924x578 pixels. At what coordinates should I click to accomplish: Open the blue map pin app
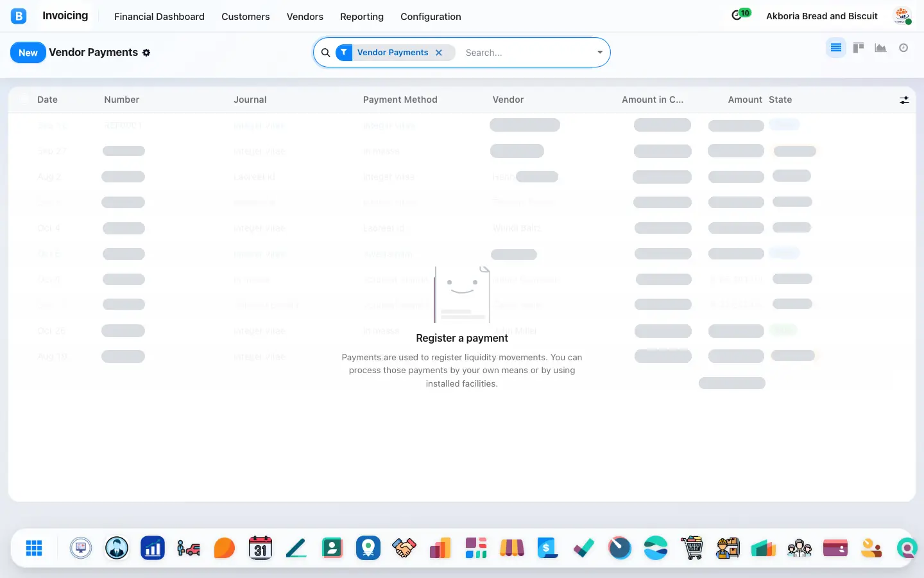368,548
